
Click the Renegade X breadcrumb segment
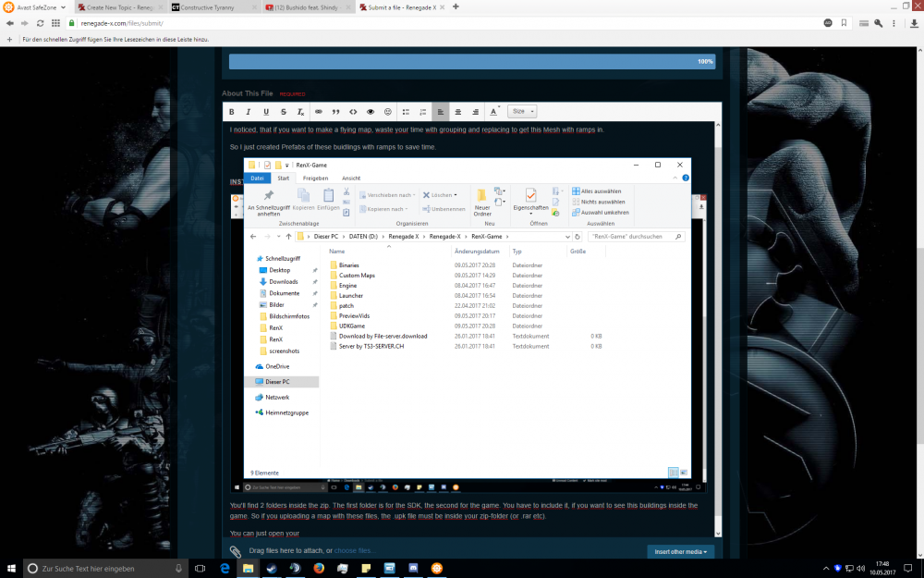coord(404,237)
